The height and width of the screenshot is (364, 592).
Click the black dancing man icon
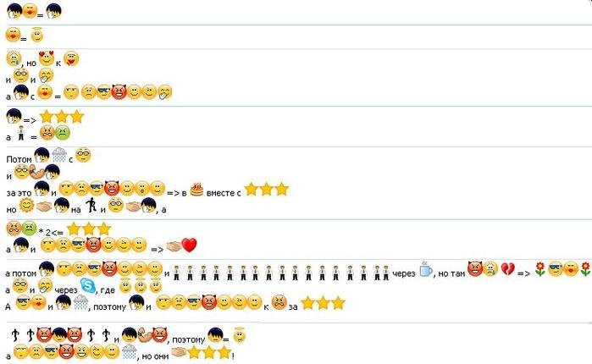pos(91,206)
